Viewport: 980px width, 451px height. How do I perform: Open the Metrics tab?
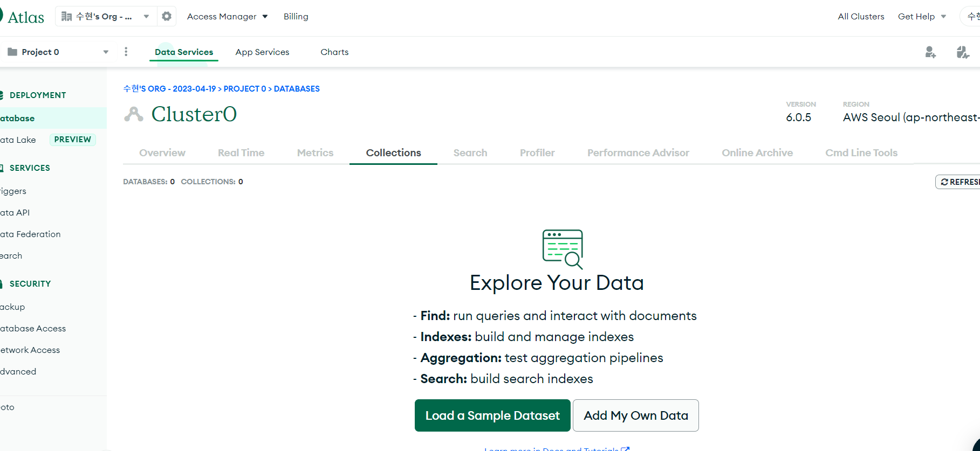click(315, 152)
